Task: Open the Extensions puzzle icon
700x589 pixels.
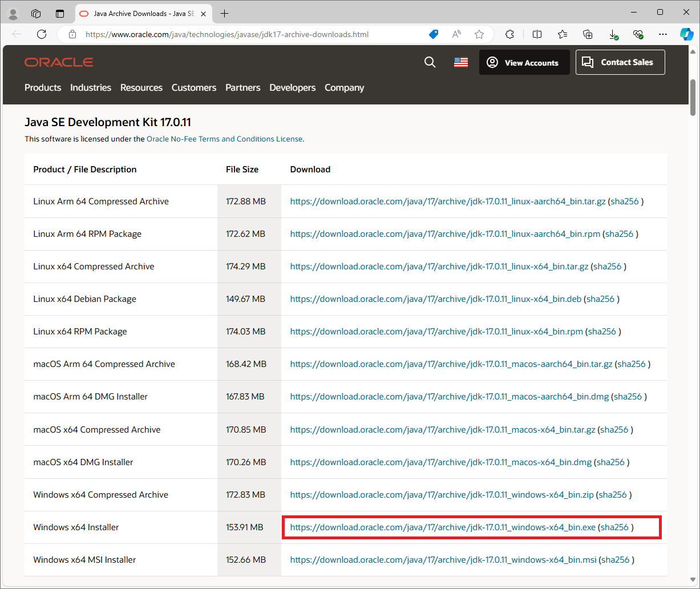Action: 510,34
